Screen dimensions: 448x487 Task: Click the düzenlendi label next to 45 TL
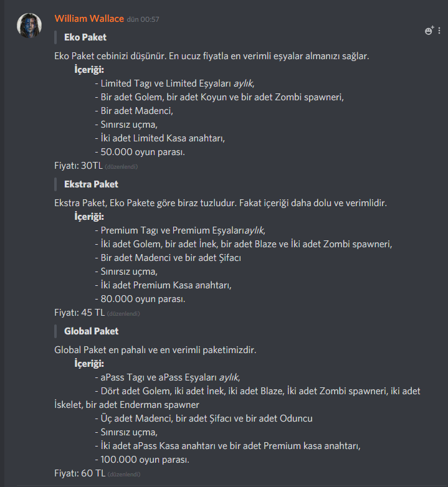click(123, 314)
